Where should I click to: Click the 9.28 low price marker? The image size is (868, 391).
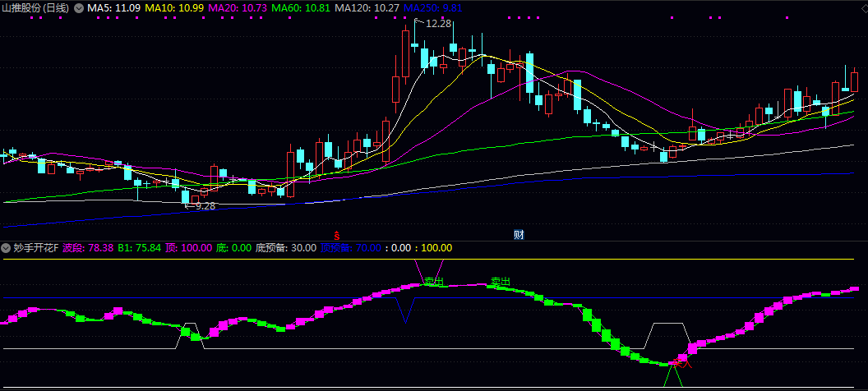[203, 206]
